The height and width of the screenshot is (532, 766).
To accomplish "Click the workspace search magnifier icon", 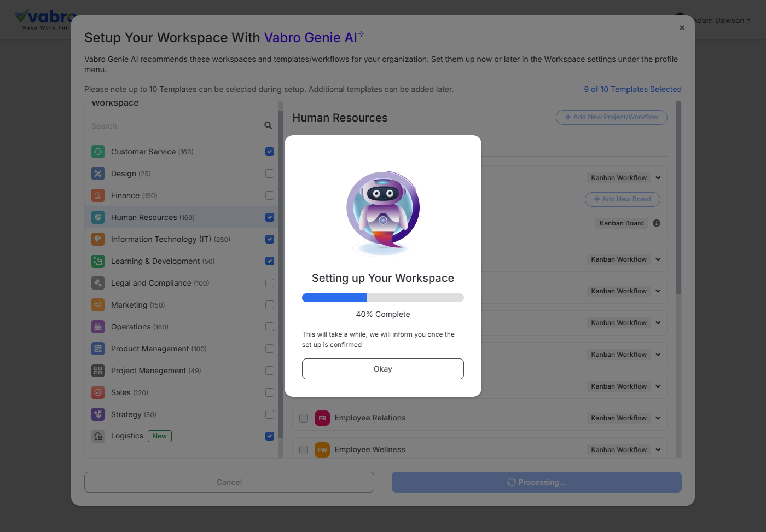I will coord(268,125).
